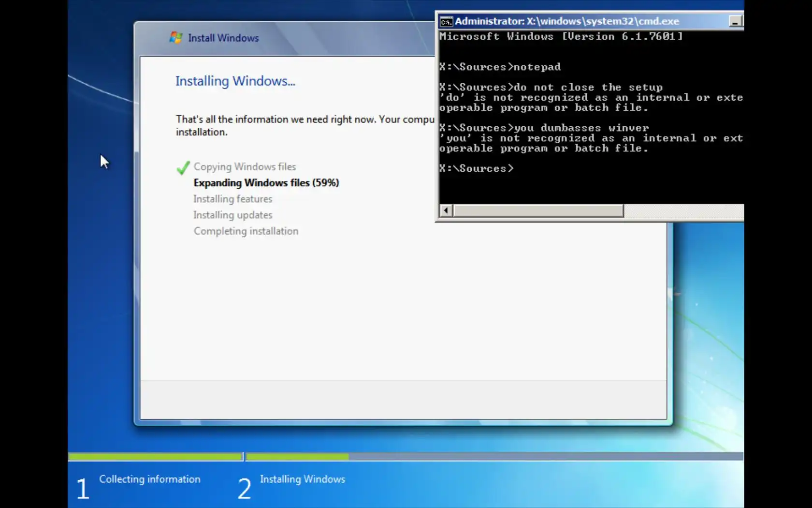Click the 'Installing updates' step text
The image size is (812, 508).
[x=233, y=215]
